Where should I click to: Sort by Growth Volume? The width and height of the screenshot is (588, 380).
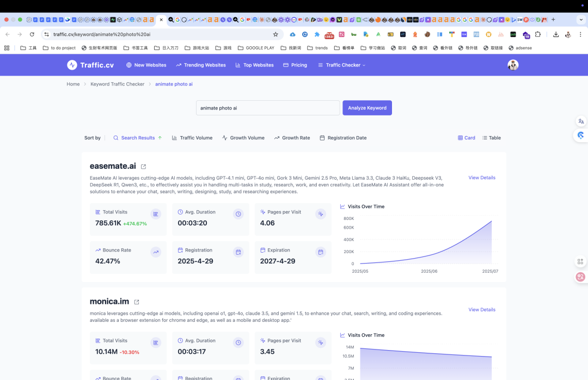(x=243, y=138)
